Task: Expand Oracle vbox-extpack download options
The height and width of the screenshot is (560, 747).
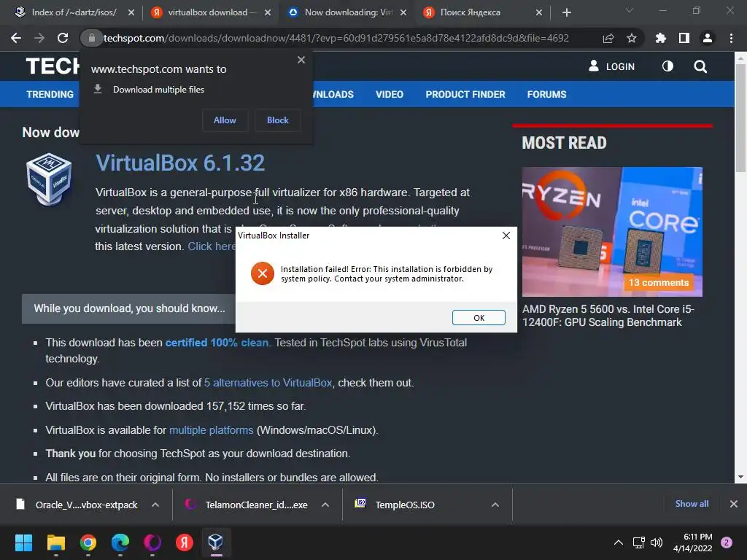Action: [x=155, y=505]
